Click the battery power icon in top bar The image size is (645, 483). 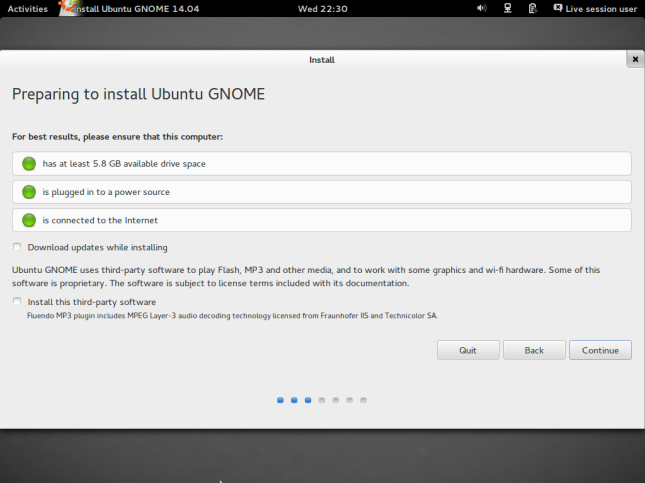533,8
